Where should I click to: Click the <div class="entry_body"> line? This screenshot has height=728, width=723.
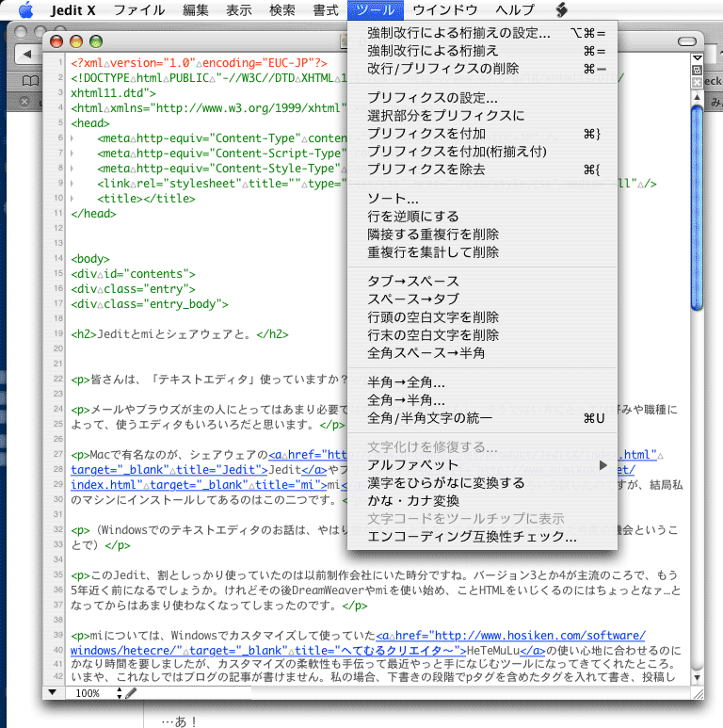[150, 304]
